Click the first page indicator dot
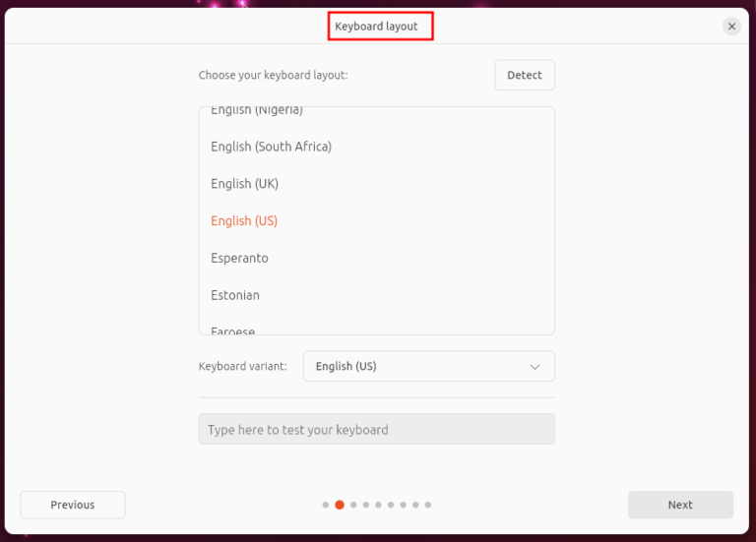This screenshot has height=542, width=756. (x=326, y=505)
